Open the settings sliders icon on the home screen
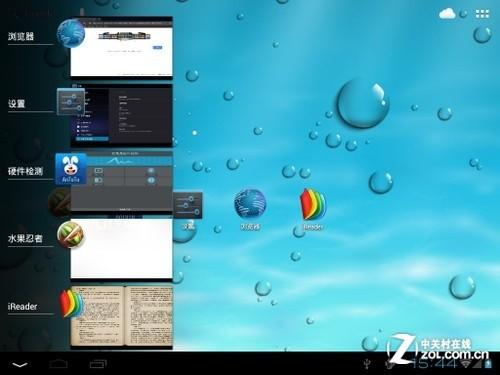The width and height of the screenshot is (500, 375). 188,205
